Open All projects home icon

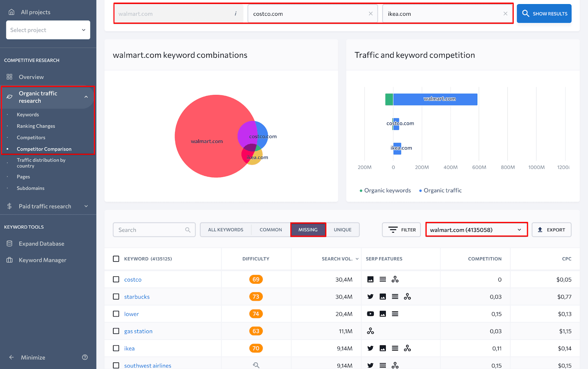click(x=11, y=12)
